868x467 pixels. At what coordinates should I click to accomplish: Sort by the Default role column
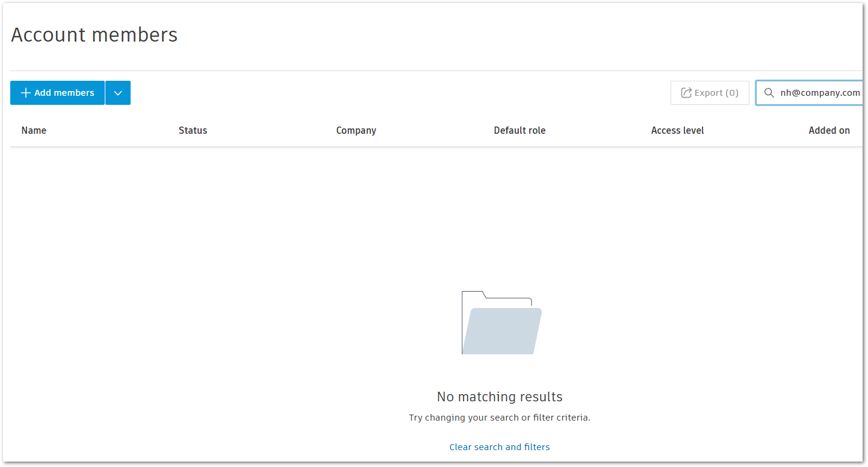(519, 130)
